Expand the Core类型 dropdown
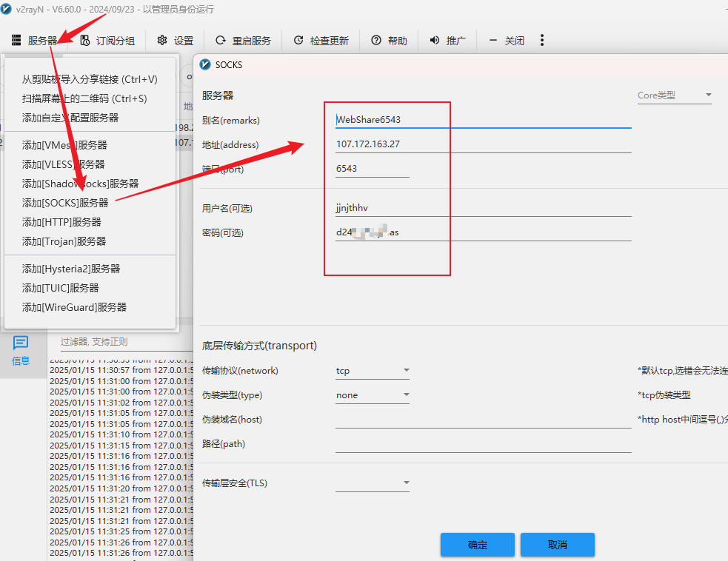Viewport: 728px width, 561px height. (674, 95)
